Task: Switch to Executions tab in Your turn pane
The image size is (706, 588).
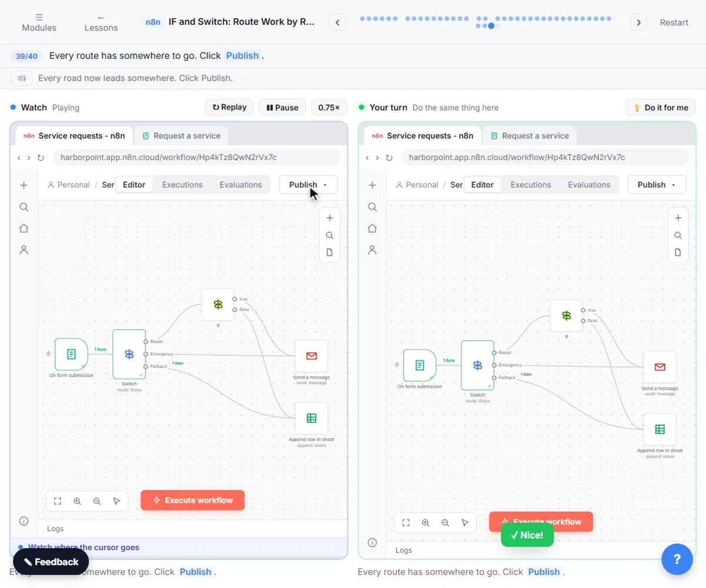Action: pyautogui.click(x=531, y=185)
